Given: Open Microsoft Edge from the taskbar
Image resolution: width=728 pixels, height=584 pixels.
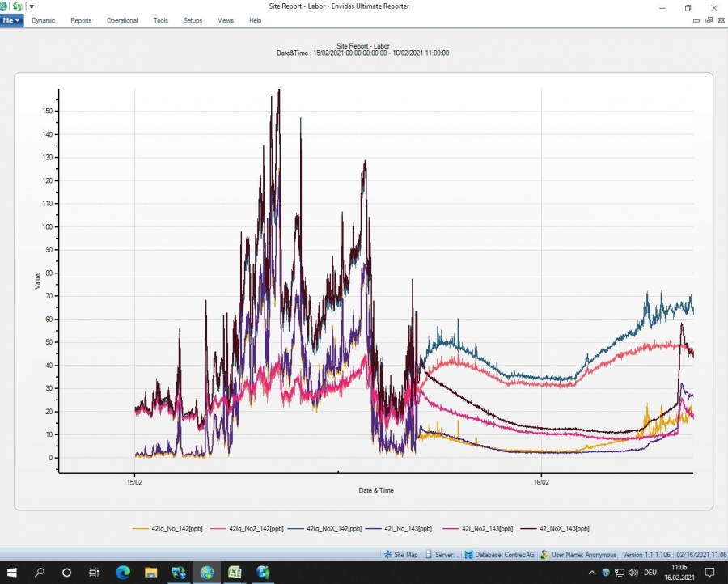Looking at the screenshot, I should pos(123,573).
